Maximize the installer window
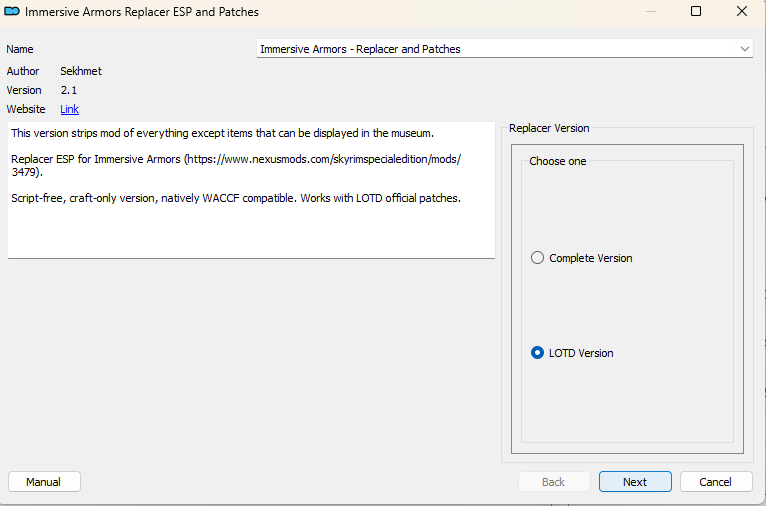Viewport: 766px width, 506px height. (x=696, y=11)
